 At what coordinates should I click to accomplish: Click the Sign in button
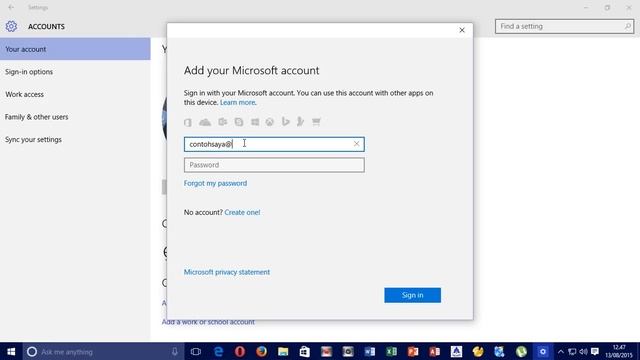(x=412, y=295)
